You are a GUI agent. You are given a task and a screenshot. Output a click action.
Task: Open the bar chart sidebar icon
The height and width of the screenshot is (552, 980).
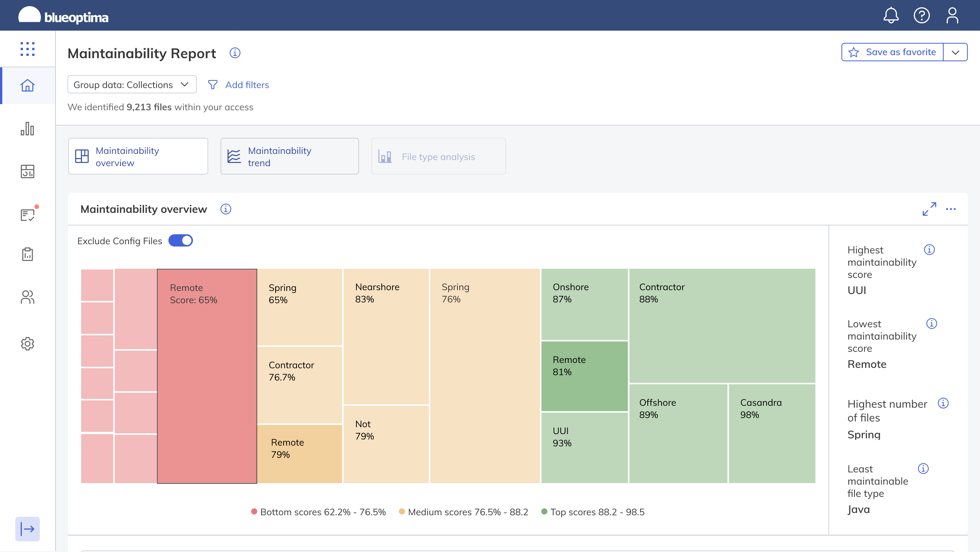[x=28, y=129]
